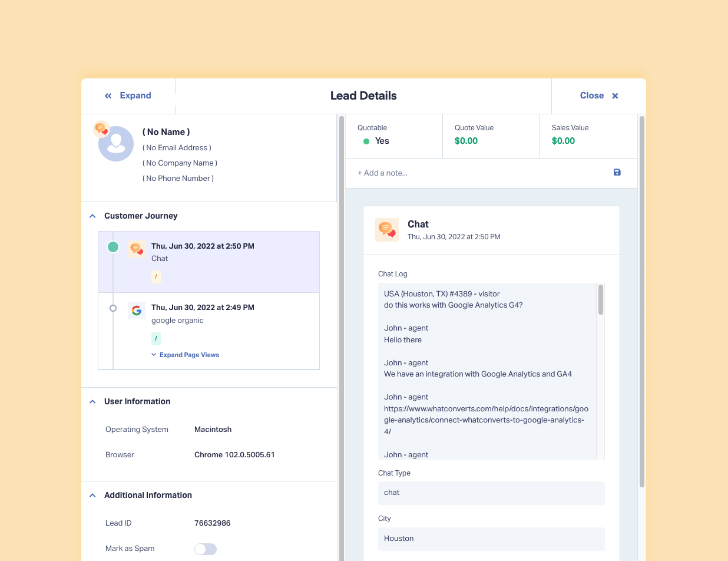Viewport: 728px width, 561px height.
Task: Collapse the Additional Information section
Action: 92,496
